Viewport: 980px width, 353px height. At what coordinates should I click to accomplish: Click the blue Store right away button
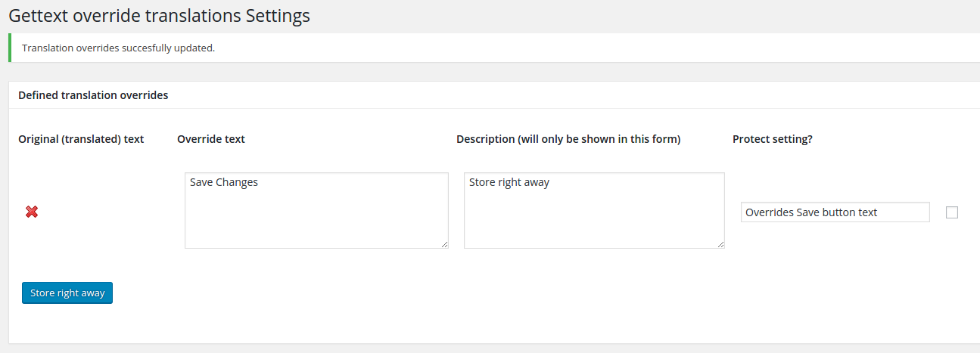pos(67,293)
